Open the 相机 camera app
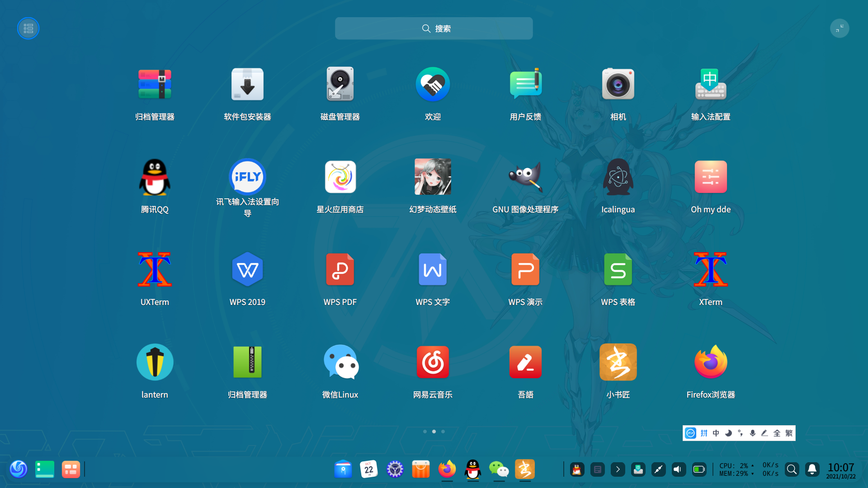Image resolution: width=868 pixels, height=488 pixels. (618, 84)
